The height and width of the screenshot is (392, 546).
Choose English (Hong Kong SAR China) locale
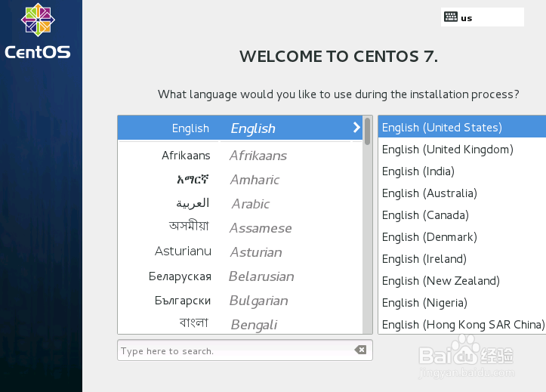(462, 325)
